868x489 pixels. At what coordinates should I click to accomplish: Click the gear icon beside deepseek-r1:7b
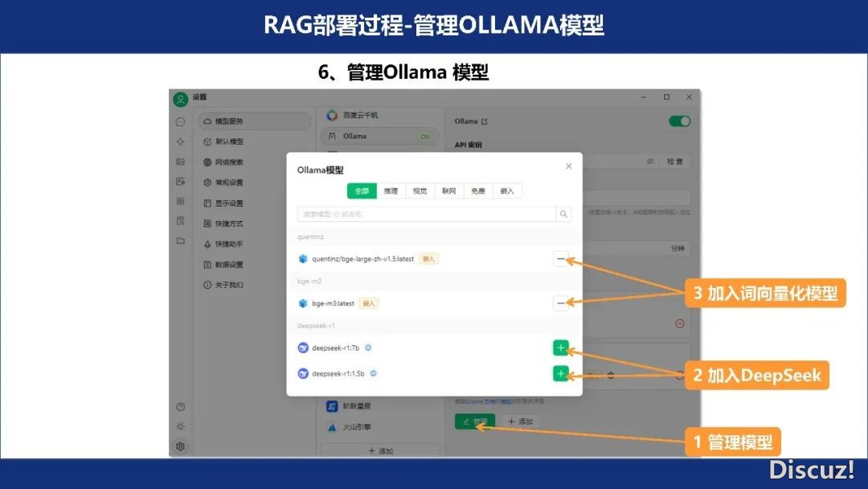tap(368, 347)
